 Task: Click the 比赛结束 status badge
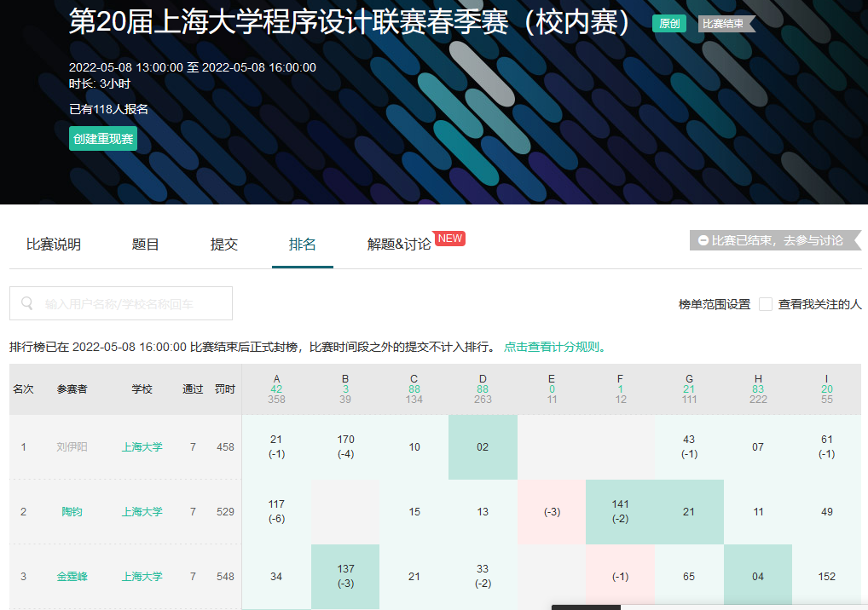(x=724, y=24)
